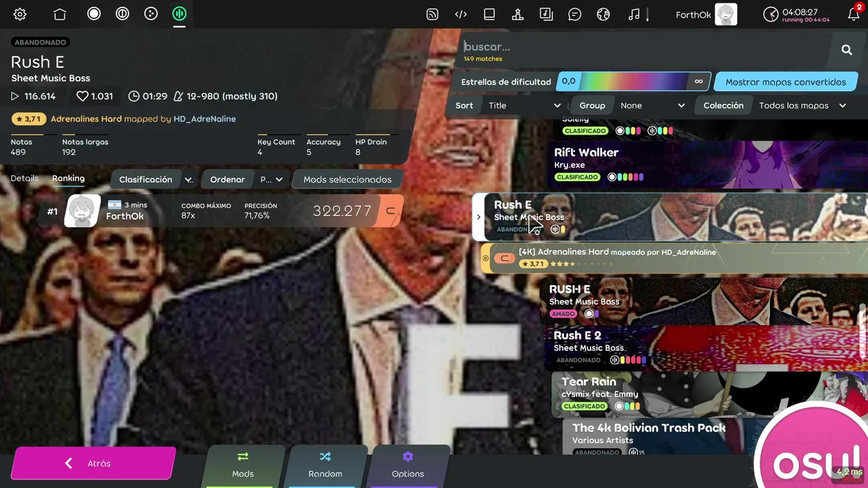Click the ABANDONADO status badge under top bar

tap(41, 42)
